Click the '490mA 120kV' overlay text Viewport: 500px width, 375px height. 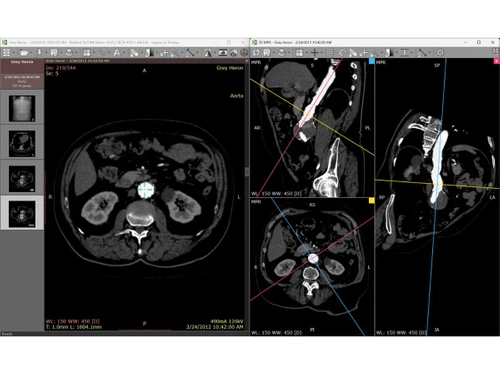click(227, 321)
